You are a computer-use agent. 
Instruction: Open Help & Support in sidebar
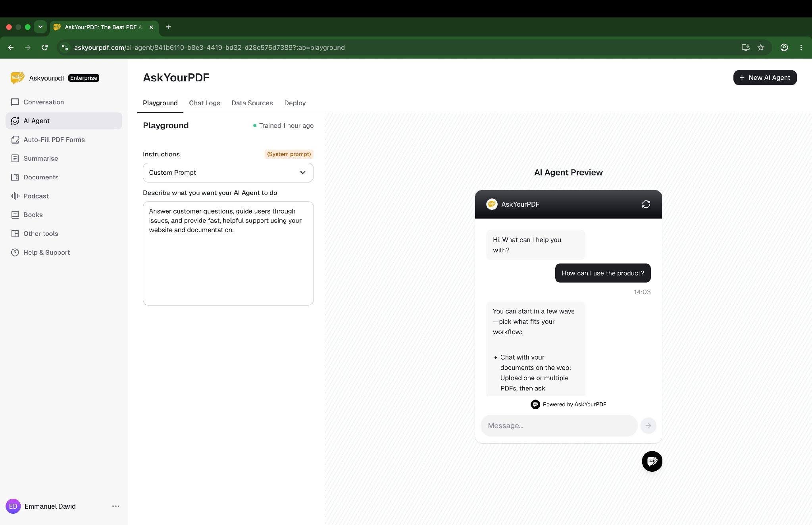click(64, 252)
